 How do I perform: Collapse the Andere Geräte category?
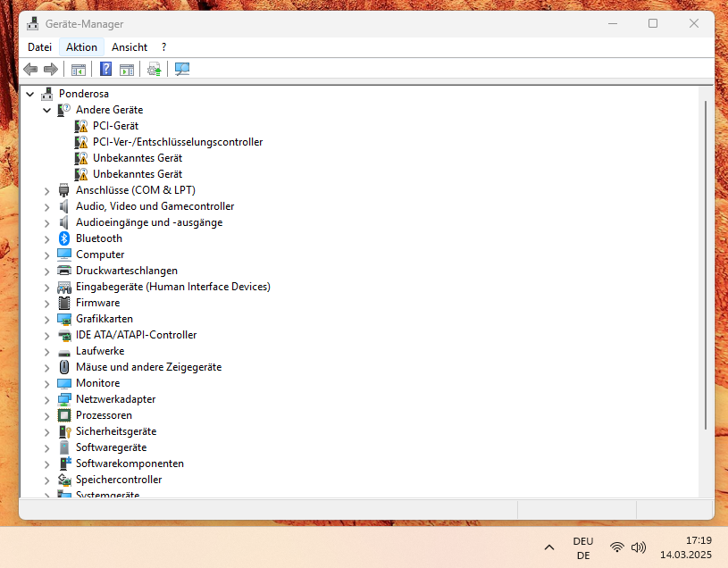point(46,111)
